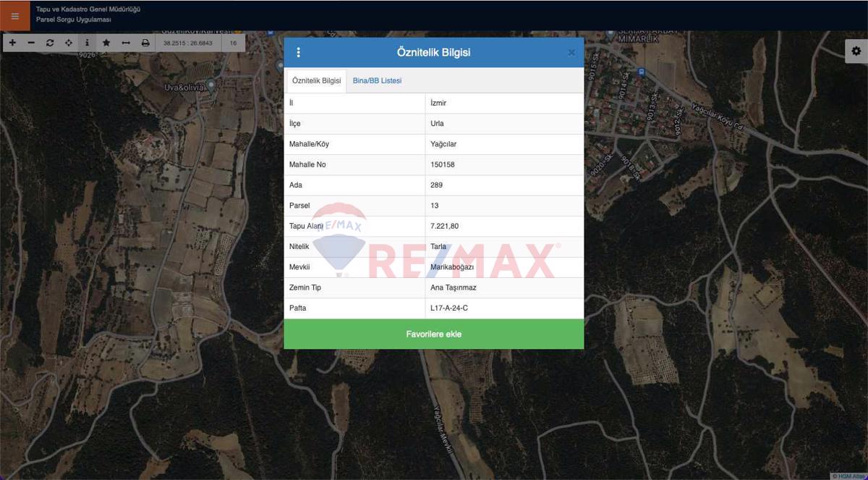Activate the measure distance tool

(x=124, y=43)
